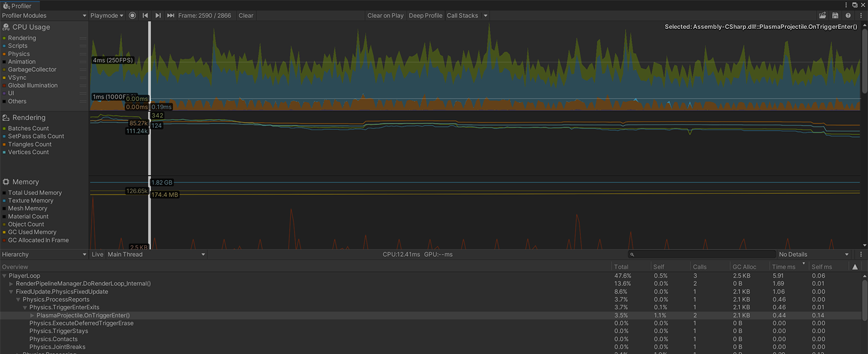868x354 pixels.
Task: Step to the next frame
Action: [158, 16]
